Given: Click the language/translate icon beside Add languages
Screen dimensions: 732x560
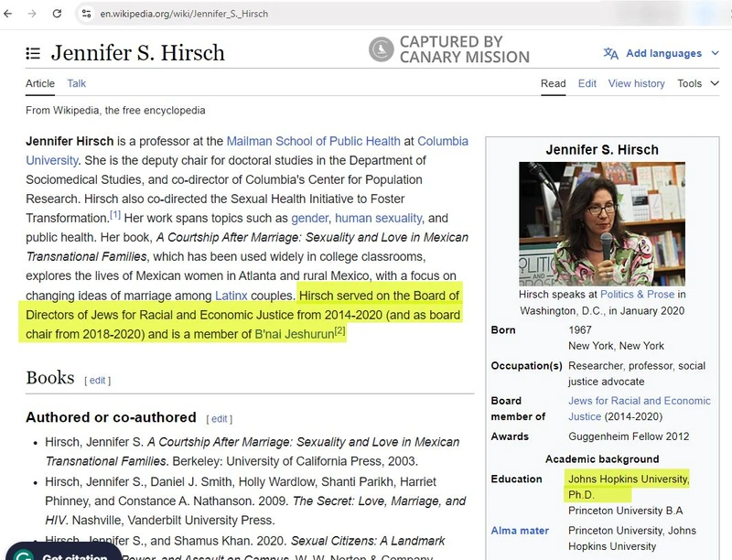Looking at the screenshot, I should [x=610, y=54].
